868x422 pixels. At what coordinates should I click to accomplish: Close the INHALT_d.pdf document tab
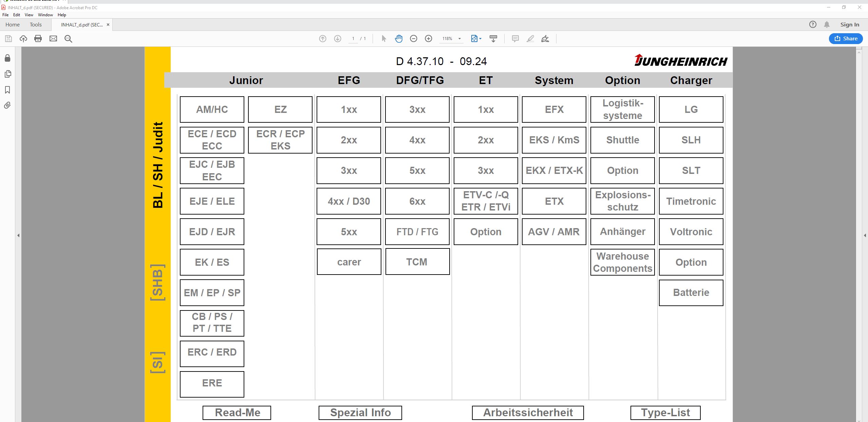[108, 25]
